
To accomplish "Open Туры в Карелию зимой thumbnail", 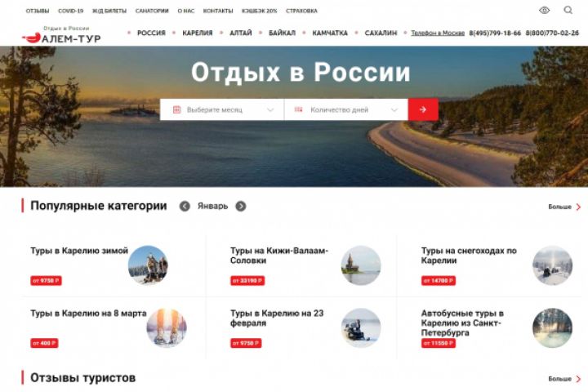I will click(148, 265).
